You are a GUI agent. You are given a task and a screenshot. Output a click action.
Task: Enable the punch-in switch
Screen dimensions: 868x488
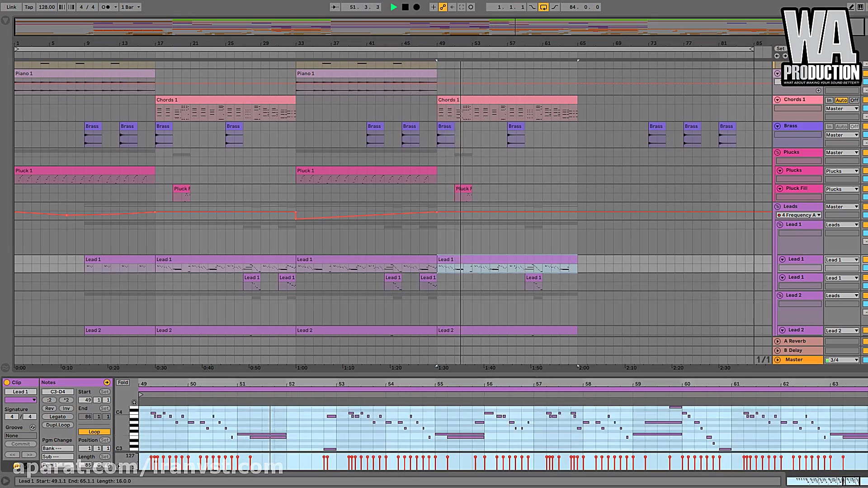[x=533, y=7]
